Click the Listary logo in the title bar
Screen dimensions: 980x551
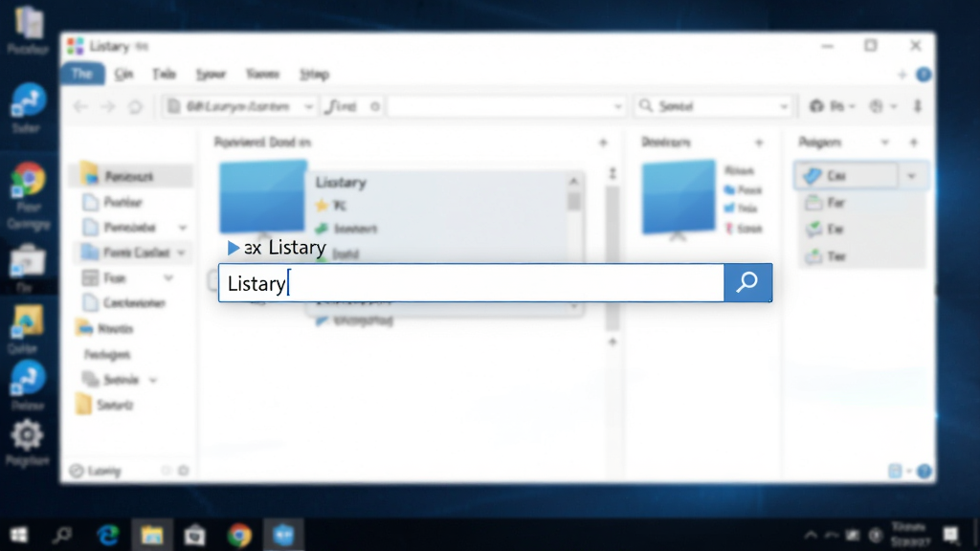pyautogui.click(x=76, y=46)
